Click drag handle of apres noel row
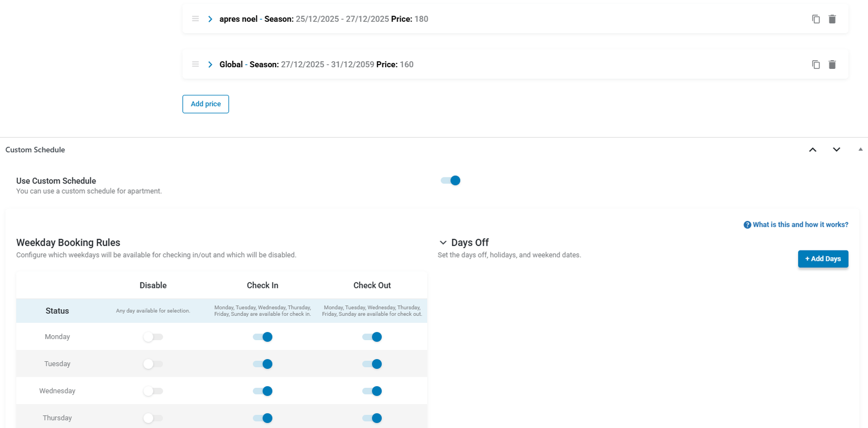The height and width of the screenshot is (428, 868). click(195, 19)
